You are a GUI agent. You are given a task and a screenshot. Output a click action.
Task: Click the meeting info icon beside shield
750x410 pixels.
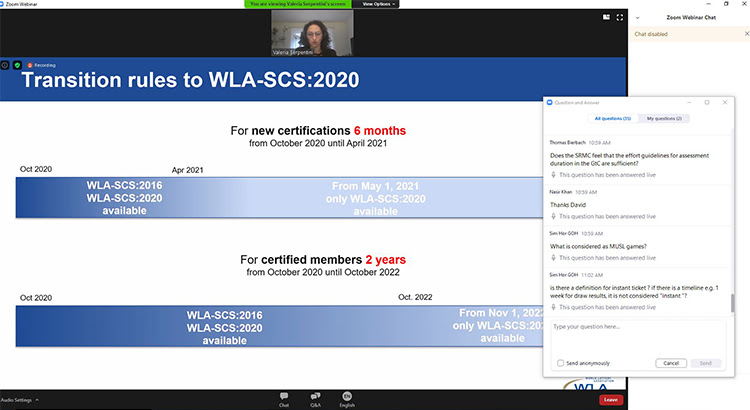(6, 64)
